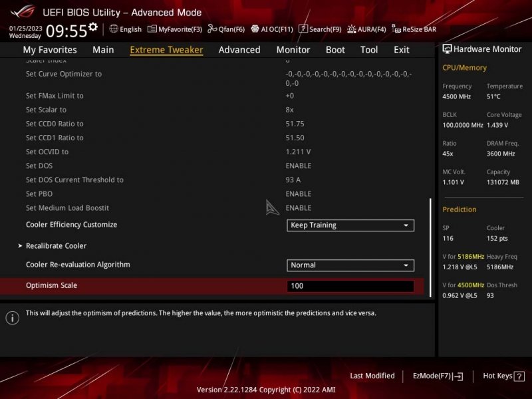Click the ROG logo icon

point(23,11)
